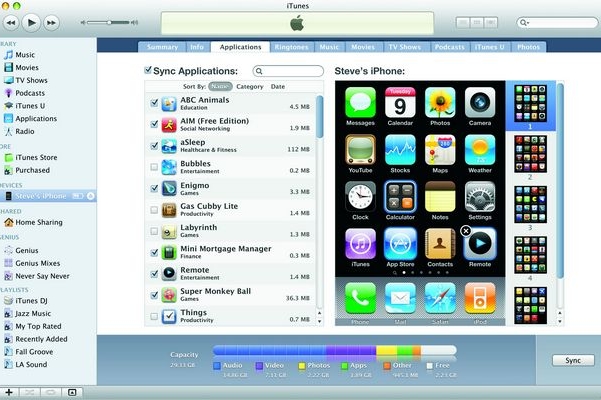Click the Contacts app icon
Screen dimensions: 601x400
[x=440, y=244]
